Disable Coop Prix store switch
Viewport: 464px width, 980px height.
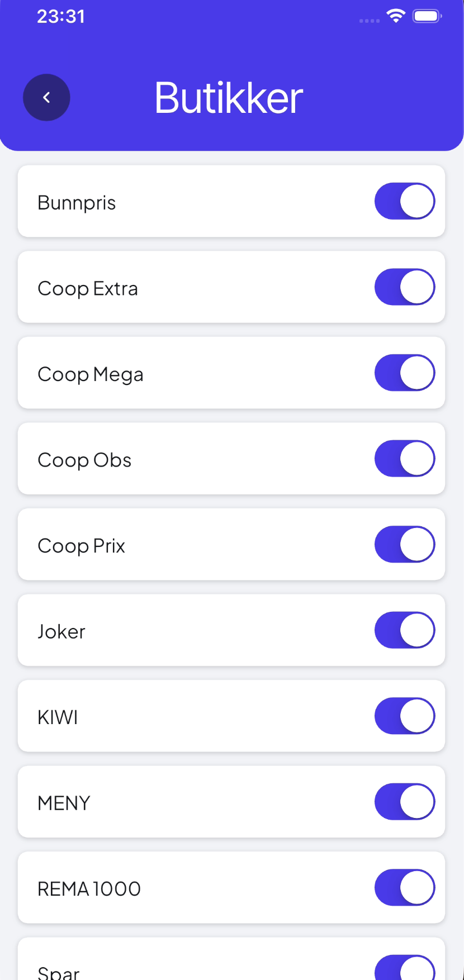(405, 544)
